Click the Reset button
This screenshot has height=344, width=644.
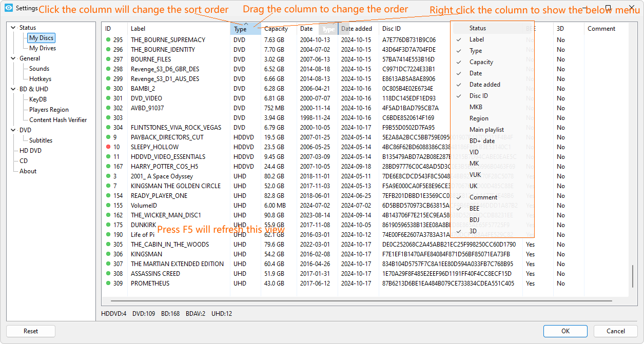click(31, 331)
